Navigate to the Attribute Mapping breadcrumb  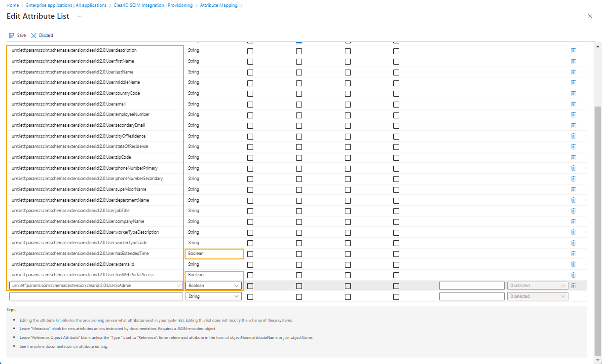coord(219,5)
